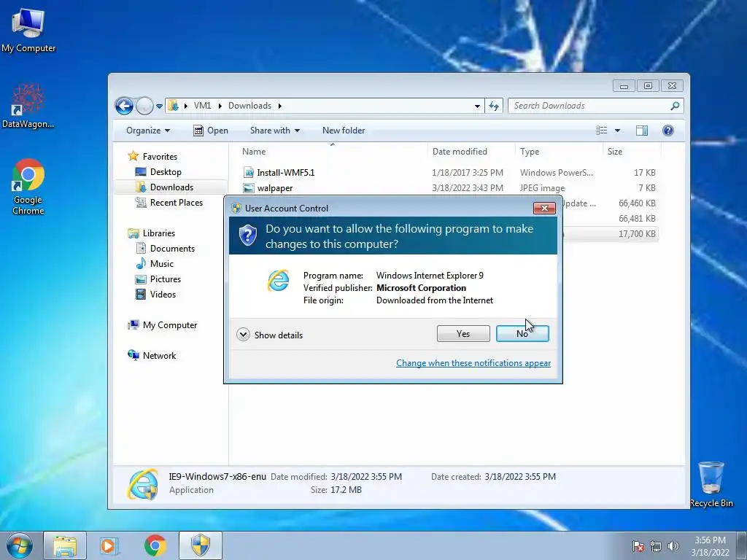The width and height of the screenshot is (747, 560).
Task: Expand breadcrumb arrow after Downloads
Action: click(280, 106)
